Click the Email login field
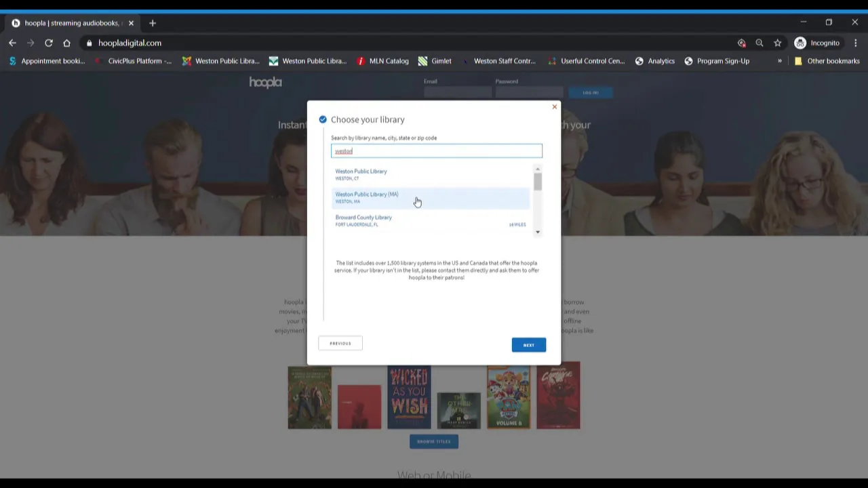 [458, 92]
